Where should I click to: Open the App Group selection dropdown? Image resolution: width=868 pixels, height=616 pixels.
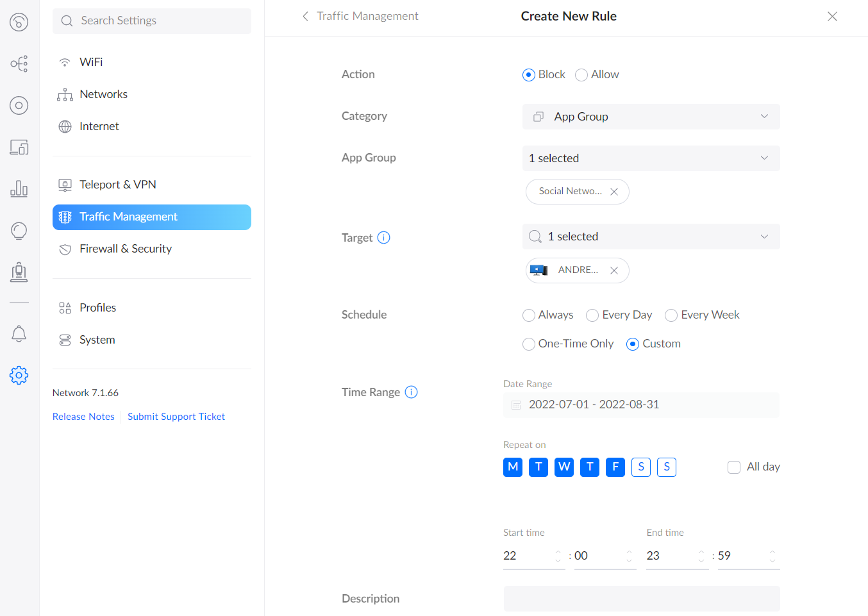651,158
